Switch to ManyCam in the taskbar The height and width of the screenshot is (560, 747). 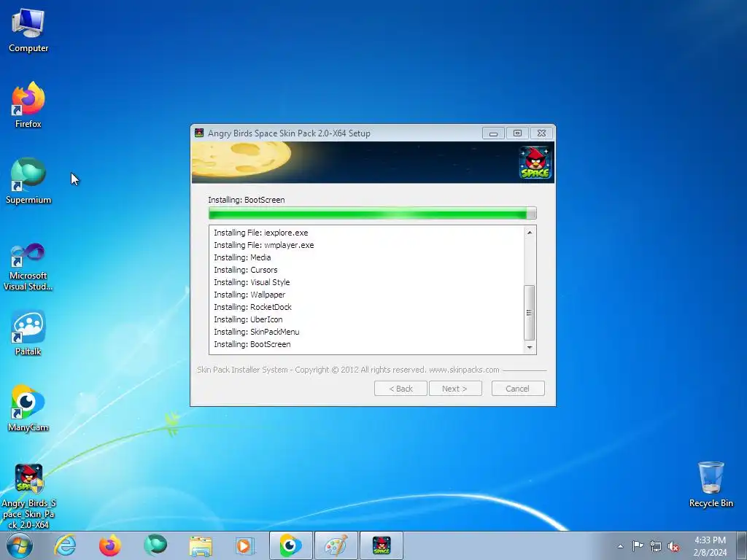coord(290,545)
